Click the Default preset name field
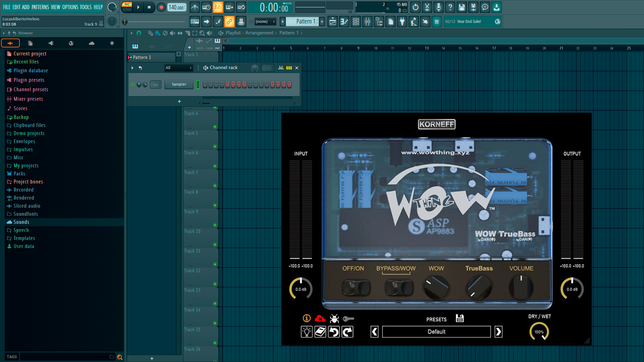 tap(437, 332)
